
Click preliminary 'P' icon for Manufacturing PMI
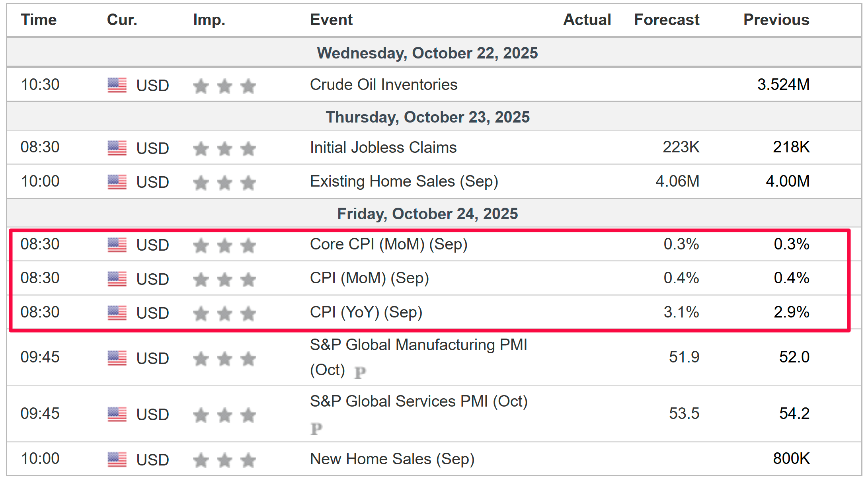click(x=360, y=372)
